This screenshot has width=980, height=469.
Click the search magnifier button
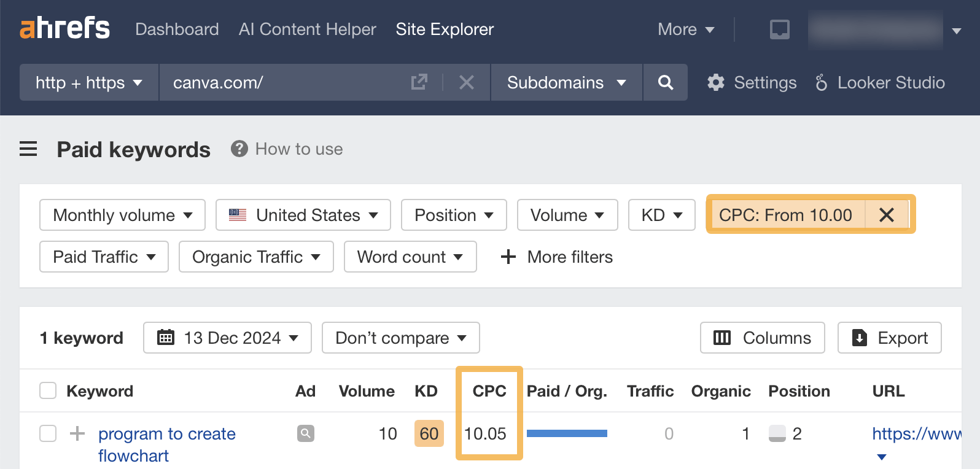click(x=665, y=82)
